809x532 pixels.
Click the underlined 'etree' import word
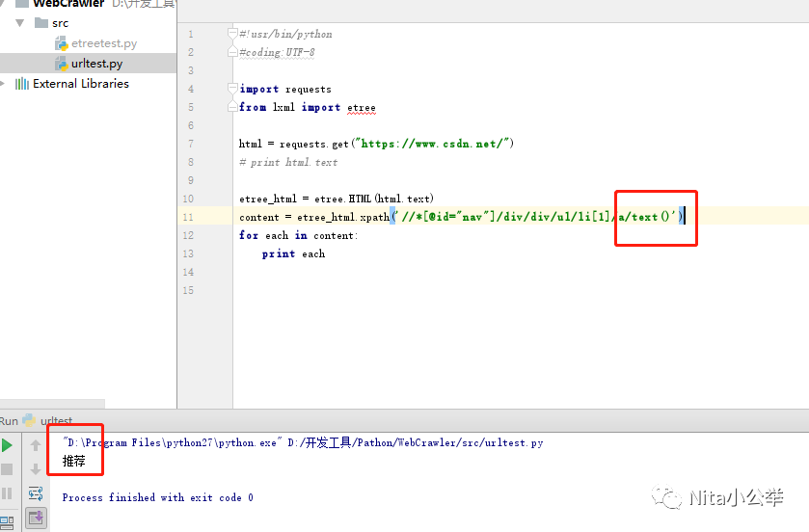pyautogui.click(x=362, y=107)
